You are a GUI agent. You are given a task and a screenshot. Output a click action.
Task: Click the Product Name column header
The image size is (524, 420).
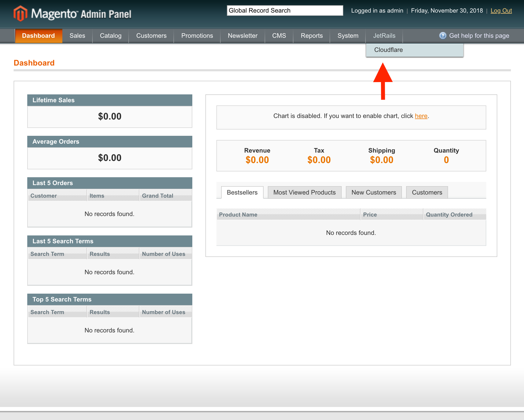click(288, 214)
